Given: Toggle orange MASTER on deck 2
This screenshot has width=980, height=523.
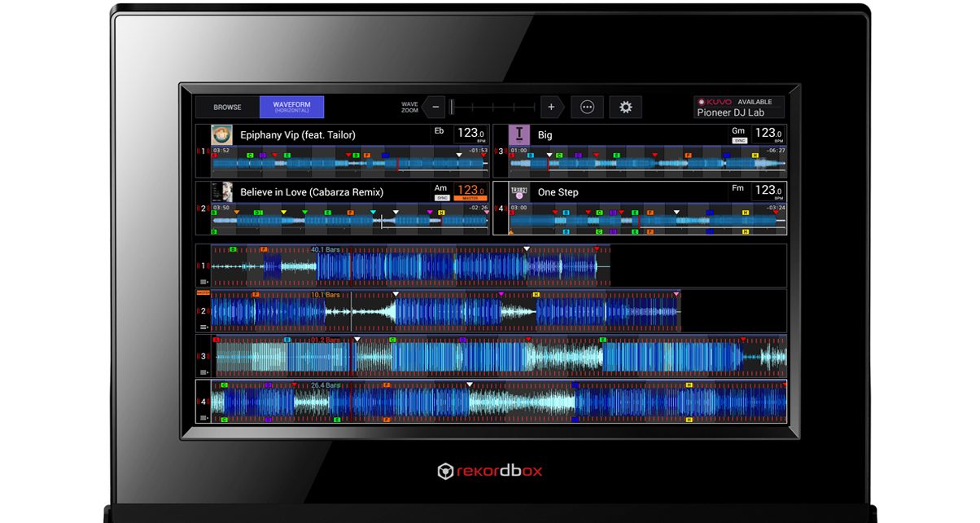Looking at the screenshot, I should [x=470, y=198].
